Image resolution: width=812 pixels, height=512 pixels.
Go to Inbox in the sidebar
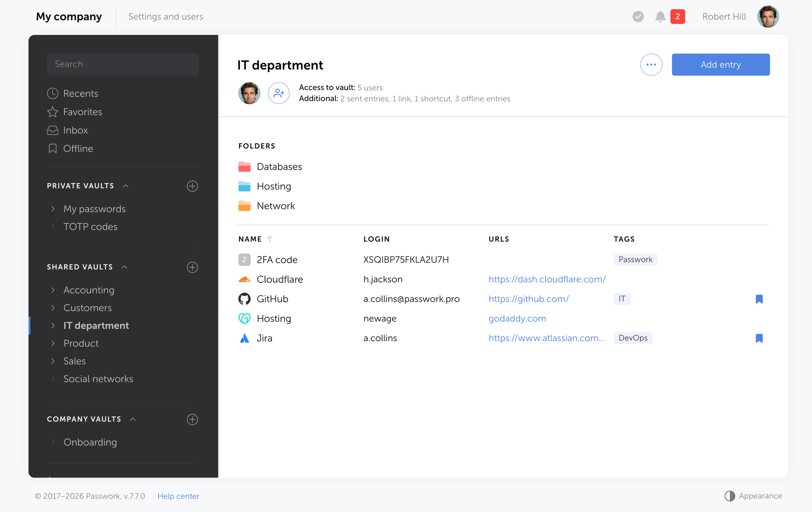click(76, 130)
